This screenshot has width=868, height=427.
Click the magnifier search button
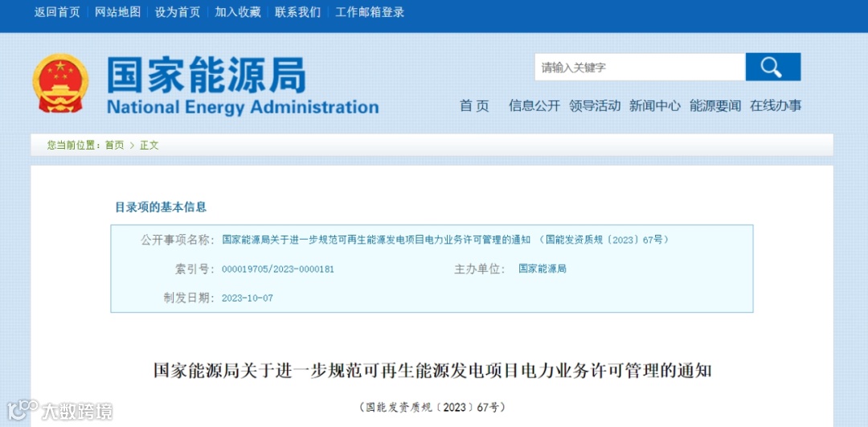pos(773,67)
